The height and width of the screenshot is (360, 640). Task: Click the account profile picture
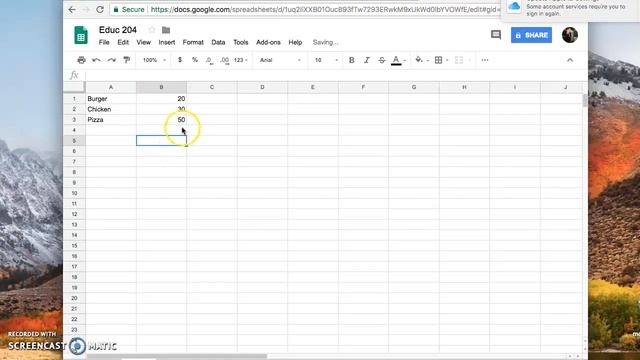[569, 35]
